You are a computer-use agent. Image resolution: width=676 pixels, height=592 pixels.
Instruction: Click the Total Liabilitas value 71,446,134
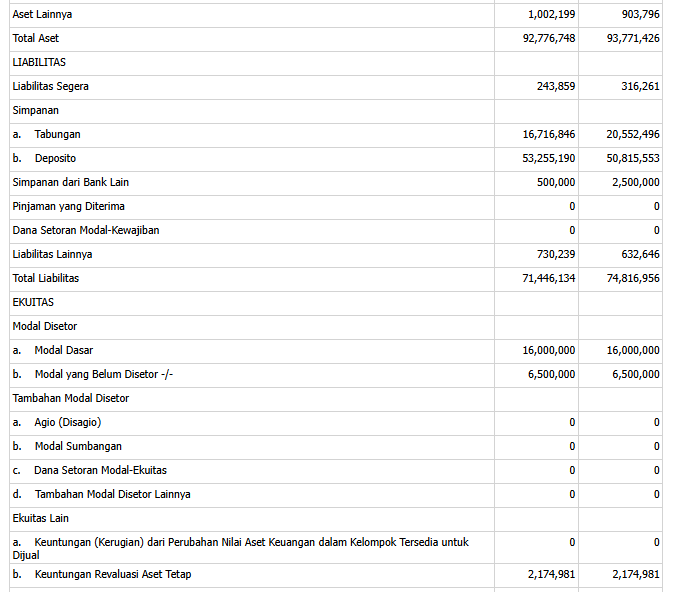tap(548, 278)
